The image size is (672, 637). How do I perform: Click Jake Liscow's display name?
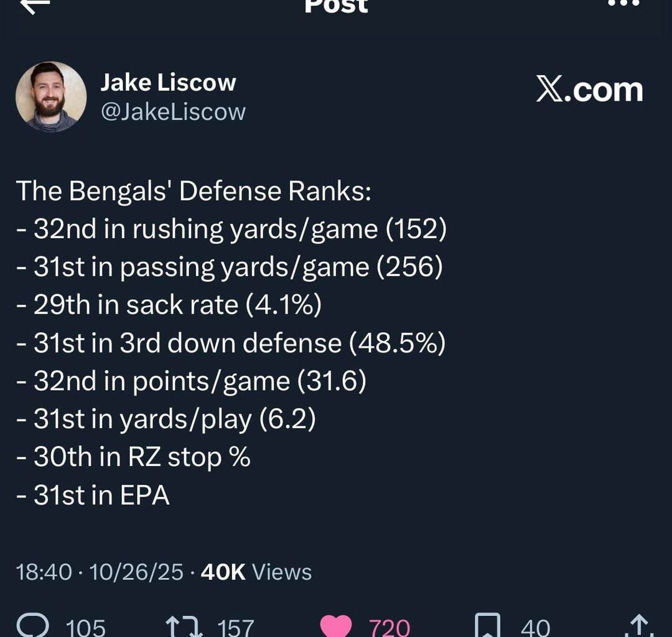point(169,81)
